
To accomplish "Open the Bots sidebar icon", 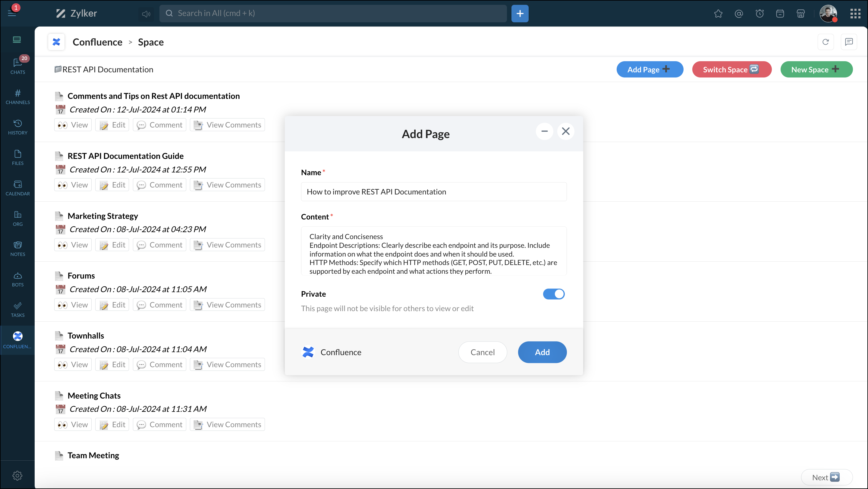I will 17,279.
